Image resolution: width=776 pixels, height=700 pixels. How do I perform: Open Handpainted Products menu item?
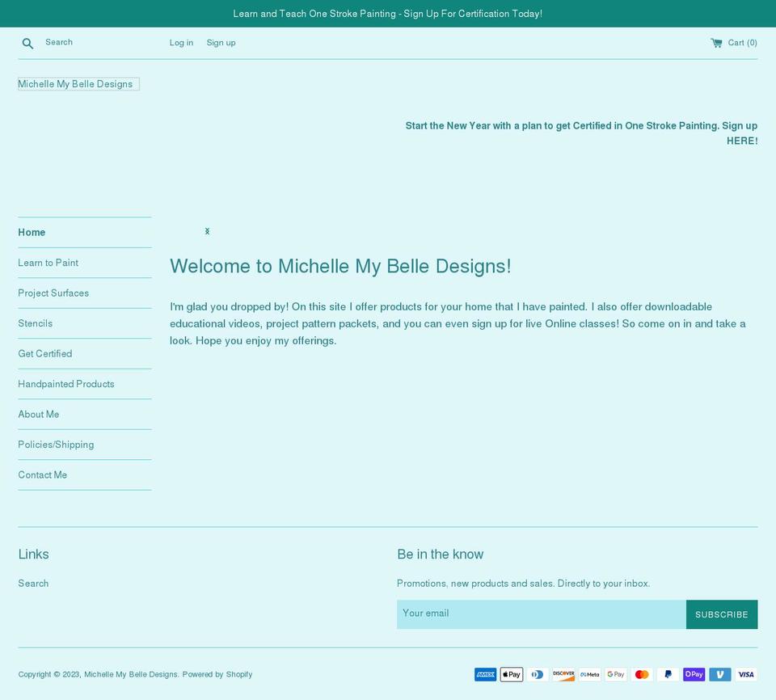85,384
